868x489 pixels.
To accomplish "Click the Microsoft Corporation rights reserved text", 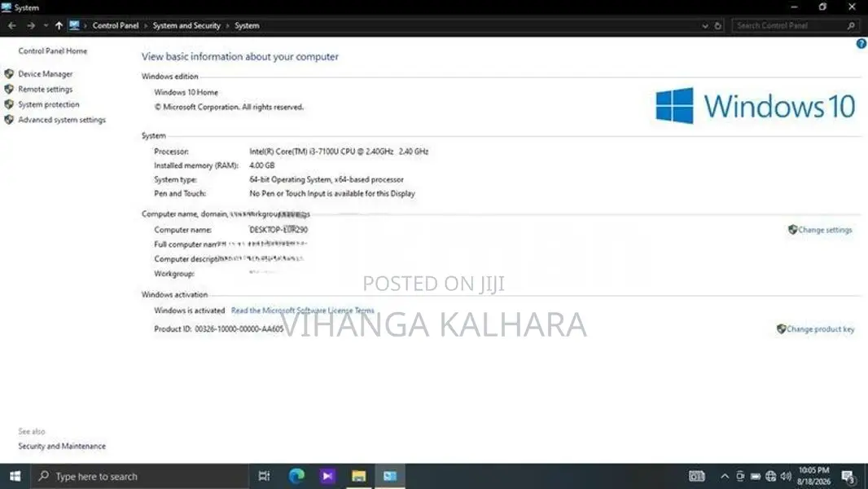I will (x=229, y=108).
